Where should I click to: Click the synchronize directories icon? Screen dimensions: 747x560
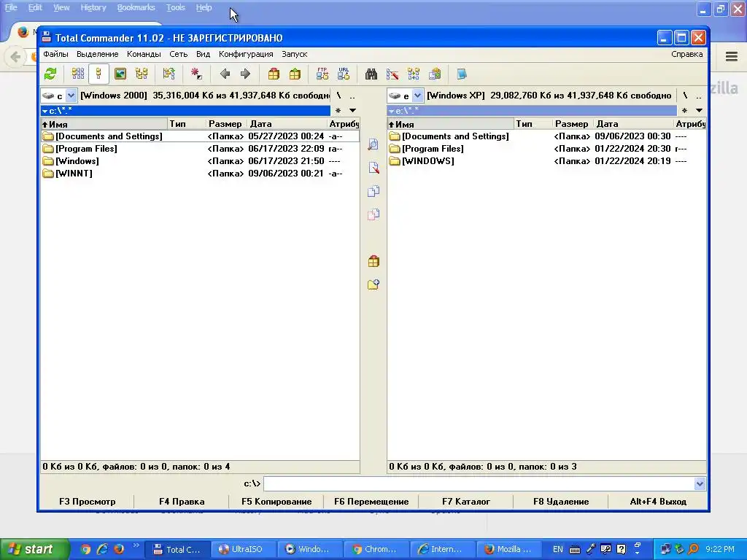coord(414,74)
